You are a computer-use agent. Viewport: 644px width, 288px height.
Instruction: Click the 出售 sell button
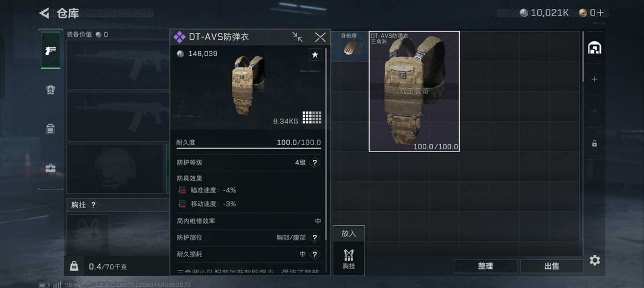(x=552, y=266)
